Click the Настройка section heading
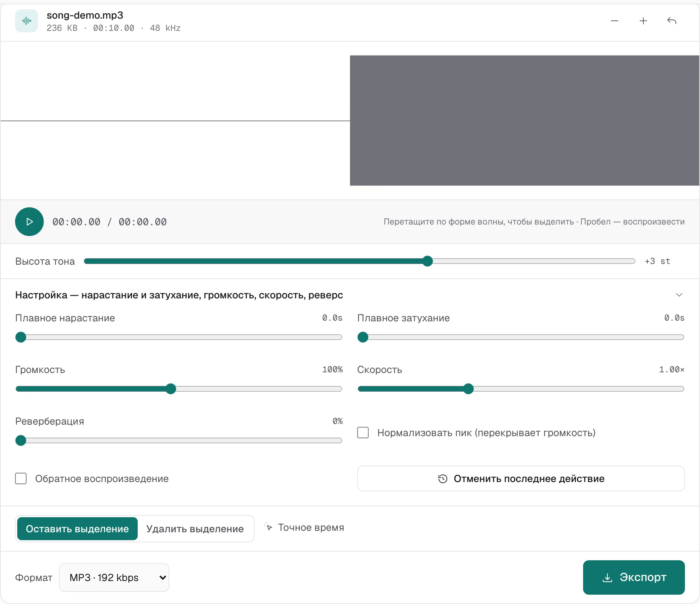Screen dimensions: 700x604 179,295
